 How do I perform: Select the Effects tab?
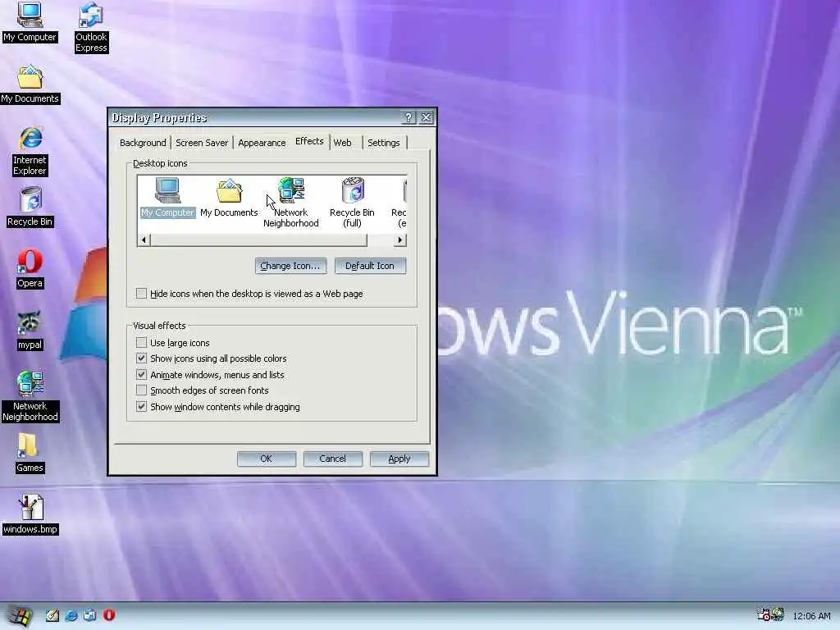[x=309, y=141]
